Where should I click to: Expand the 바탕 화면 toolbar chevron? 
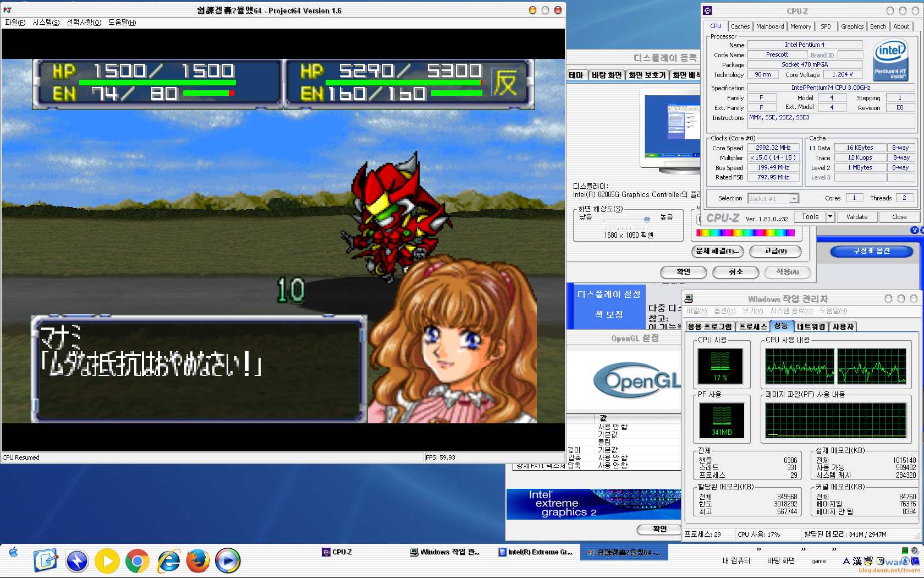(804, 549)
